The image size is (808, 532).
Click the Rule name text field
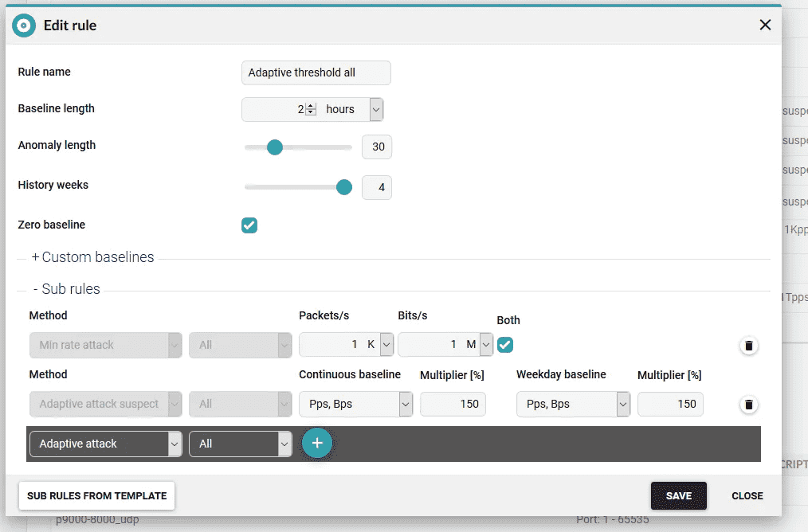coord(316,72)
